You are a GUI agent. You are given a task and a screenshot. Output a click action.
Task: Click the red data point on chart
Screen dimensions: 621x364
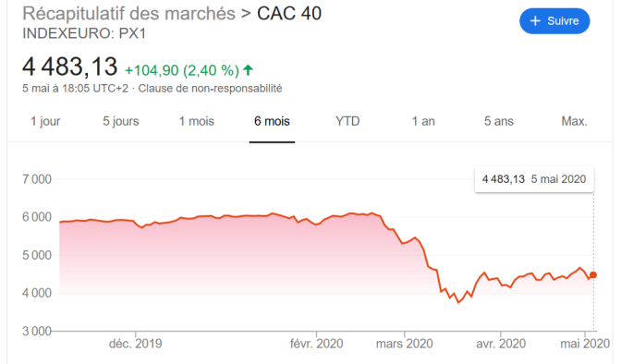[593, 275]
